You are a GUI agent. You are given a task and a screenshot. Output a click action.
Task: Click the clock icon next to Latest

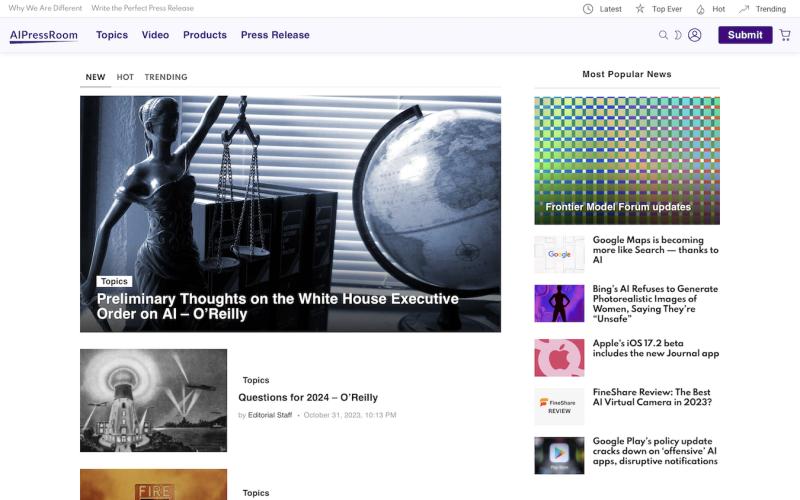[588, 9]
